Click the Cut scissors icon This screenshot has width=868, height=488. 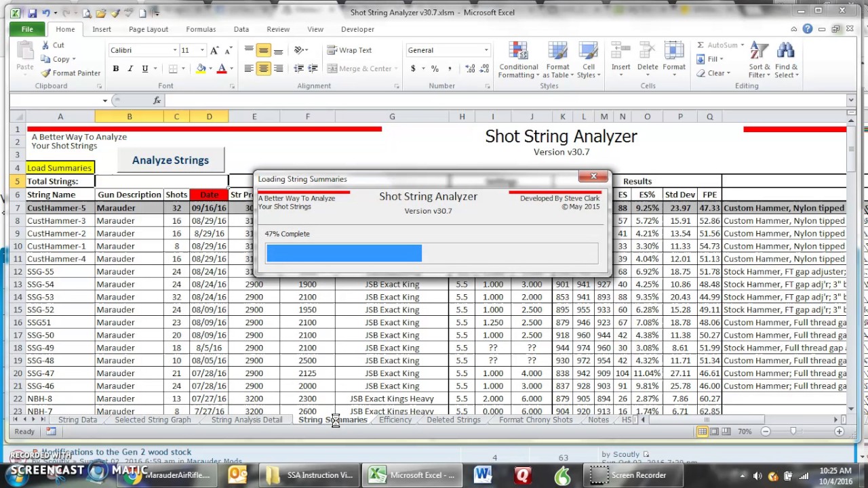coord(45,45)
